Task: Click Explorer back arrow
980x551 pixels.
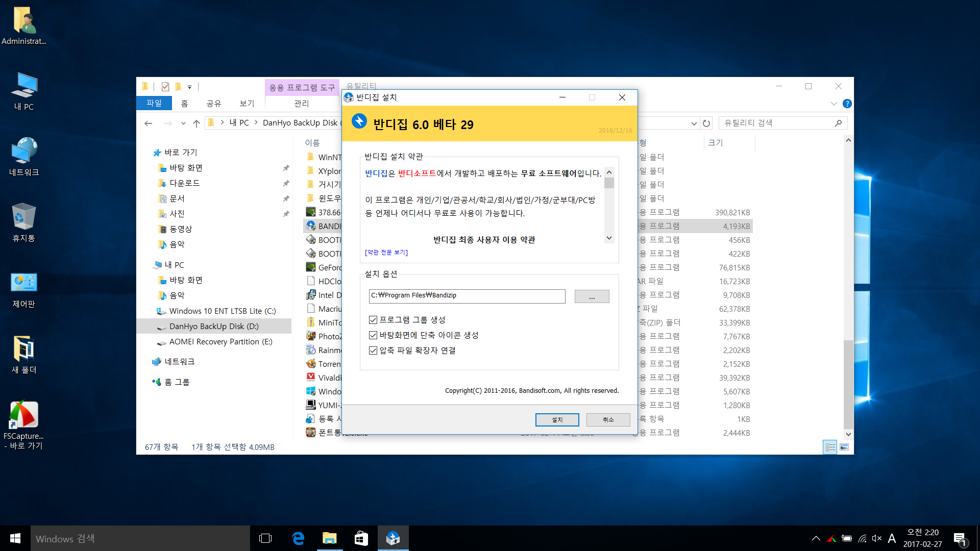Action: pyautogui.click(x=149, y=123)
